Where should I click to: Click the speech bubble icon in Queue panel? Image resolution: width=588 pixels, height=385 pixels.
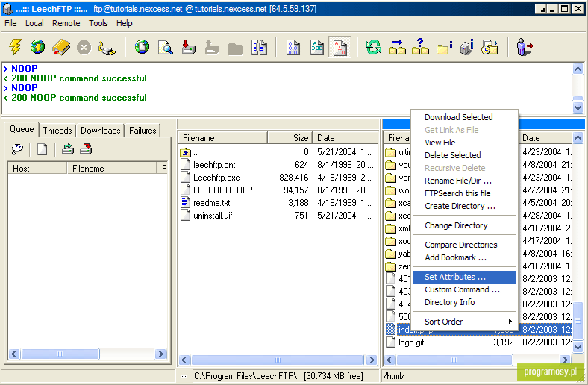[x=17, y=148]
